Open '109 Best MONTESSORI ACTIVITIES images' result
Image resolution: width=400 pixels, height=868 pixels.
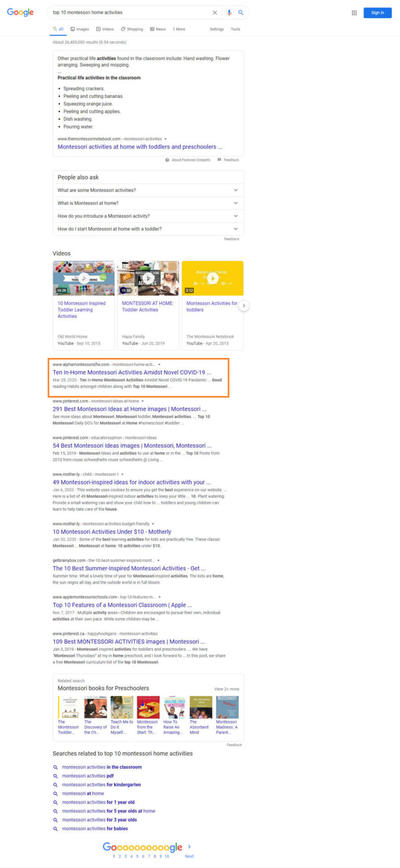[129, 642]
